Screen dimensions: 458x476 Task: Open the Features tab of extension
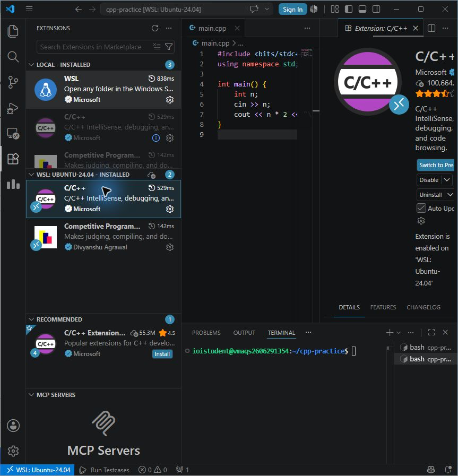(383, 307)
